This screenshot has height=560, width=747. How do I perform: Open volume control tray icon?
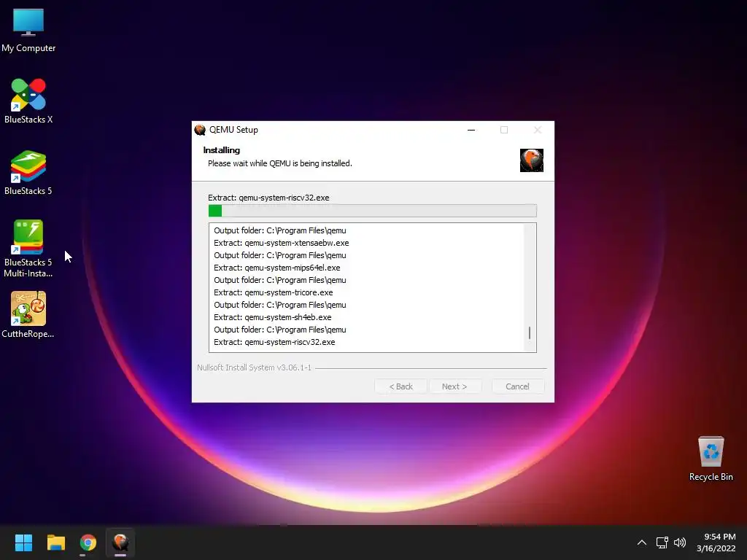680,542
